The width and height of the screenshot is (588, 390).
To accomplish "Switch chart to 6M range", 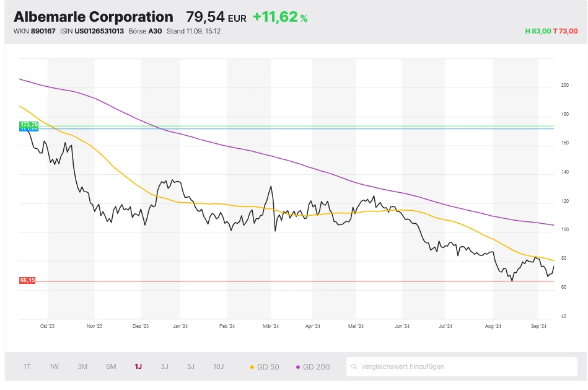I will pyautogui.click(x=111, y=366).
